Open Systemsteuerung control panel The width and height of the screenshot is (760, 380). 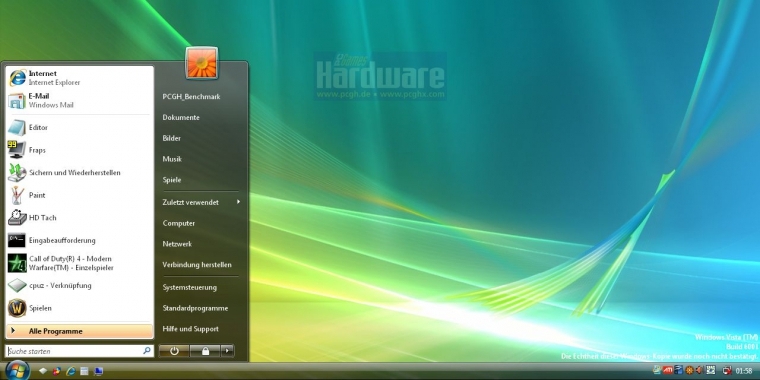[190, 287]
